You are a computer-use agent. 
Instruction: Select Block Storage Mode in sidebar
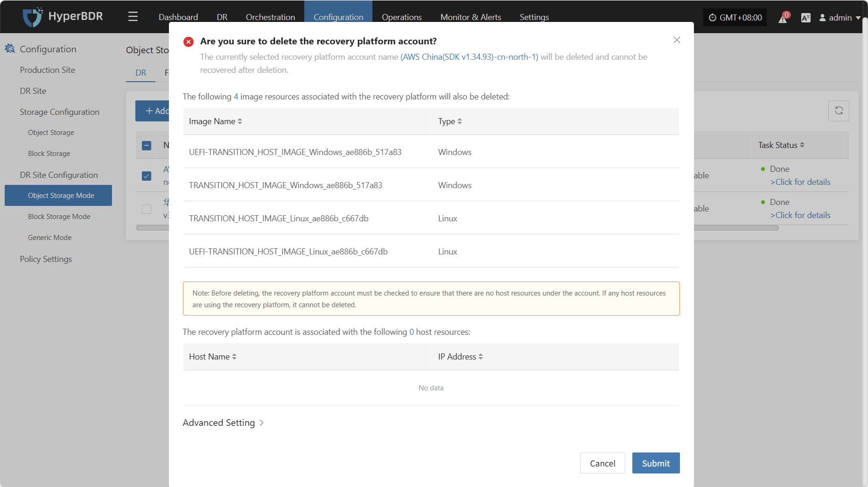(59, 217)
